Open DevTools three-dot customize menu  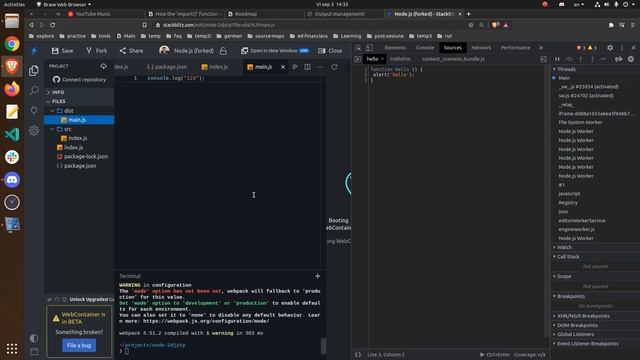(622, 48)
